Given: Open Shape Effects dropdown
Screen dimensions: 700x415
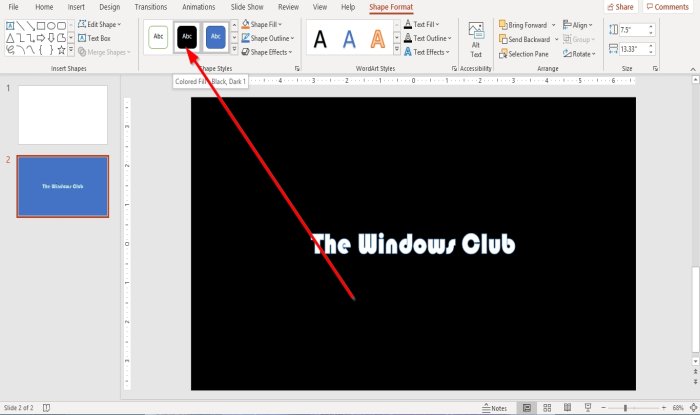Looking at the screenshot, I should [x=267, y=52].
